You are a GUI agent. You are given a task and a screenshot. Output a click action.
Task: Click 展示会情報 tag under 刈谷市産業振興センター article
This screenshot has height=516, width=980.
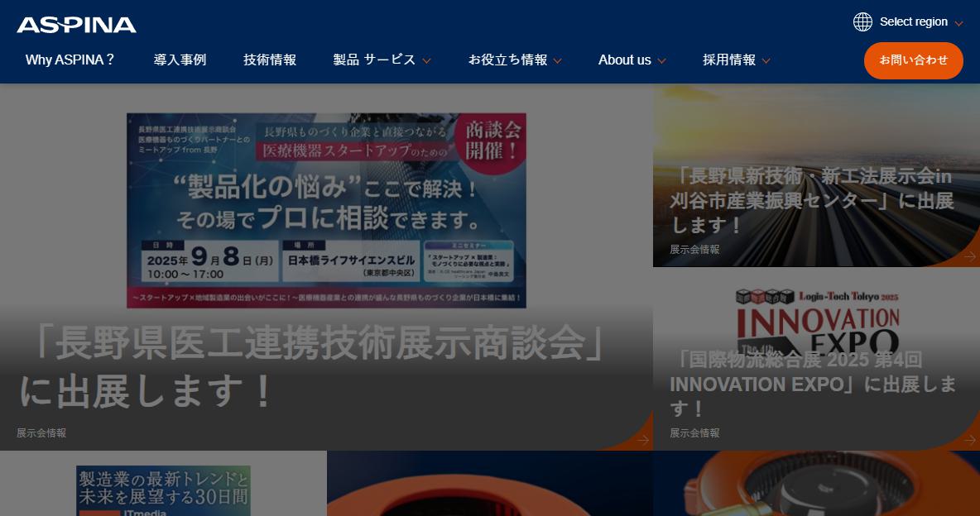[694, 249]
